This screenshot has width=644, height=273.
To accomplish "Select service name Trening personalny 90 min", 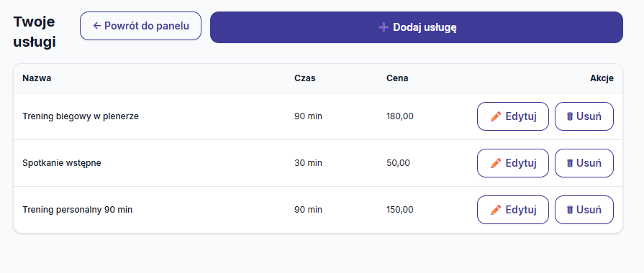I will tap(77, 210).
